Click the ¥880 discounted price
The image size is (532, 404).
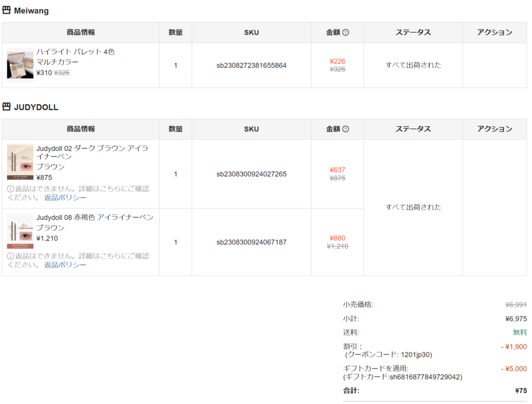(x=337, y=238)
